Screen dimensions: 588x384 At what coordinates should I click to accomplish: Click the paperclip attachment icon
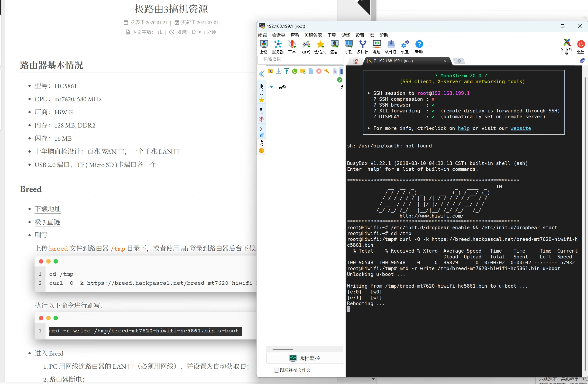point(582,61)
